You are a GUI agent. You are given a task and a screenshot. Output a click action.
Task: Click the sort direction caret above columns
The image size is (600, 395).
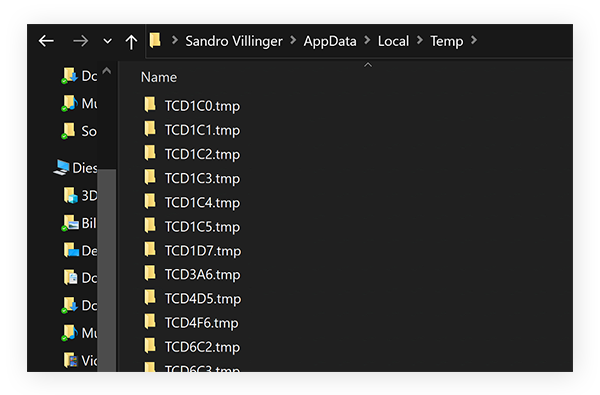point(368,65)
